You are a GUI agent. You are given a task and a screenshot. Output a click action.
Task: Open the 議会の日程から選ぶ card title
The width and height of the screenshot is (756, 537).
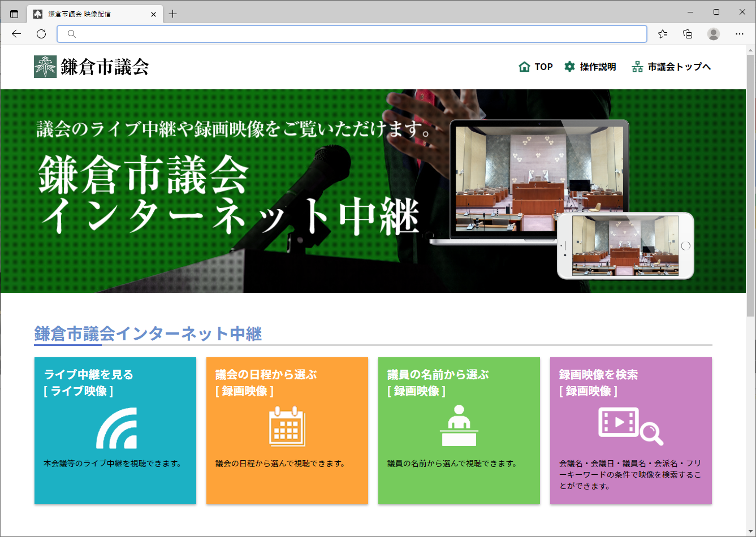pyautogui.click(x=266, y=374)
